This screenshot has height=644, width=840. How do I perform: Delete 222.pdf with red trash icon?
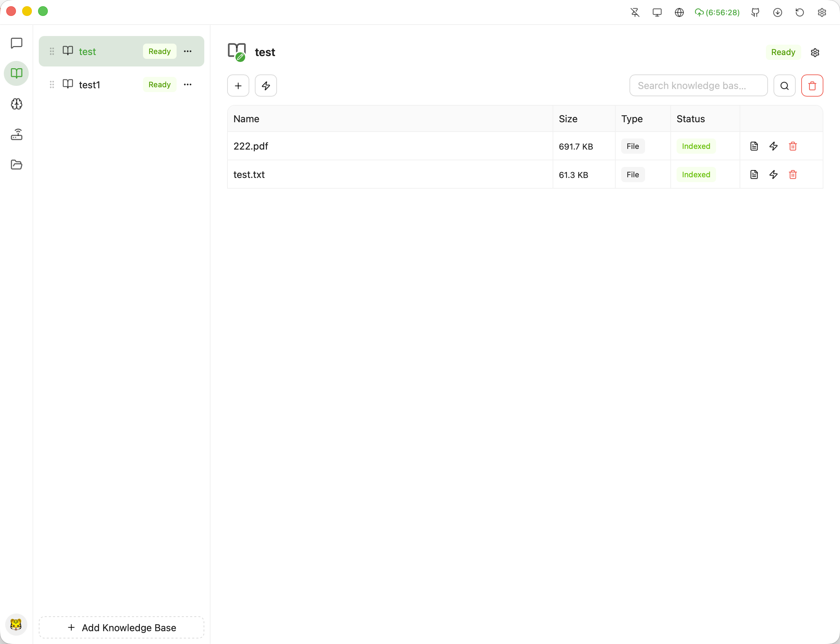tap(793, 146)
